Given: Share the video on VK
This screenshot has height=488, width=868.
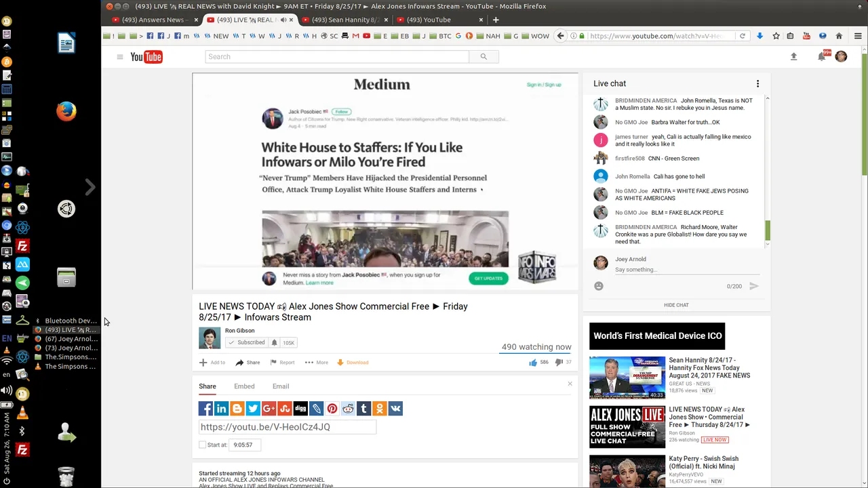Looking at the screenshot, I should 395,408.
